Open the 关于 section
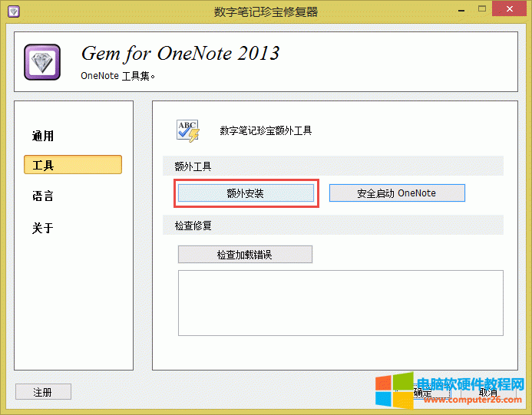Image resolution: width=532 pixels, height=415 pixels. tap(43, 228)
